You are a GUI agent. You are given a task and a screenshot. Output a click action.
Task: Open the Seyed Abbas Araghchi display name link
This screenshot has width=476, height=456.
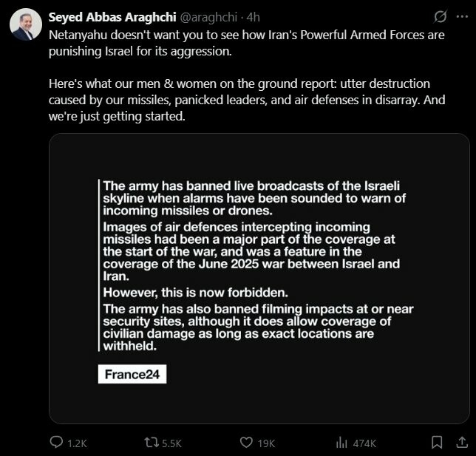click(113, 16)
